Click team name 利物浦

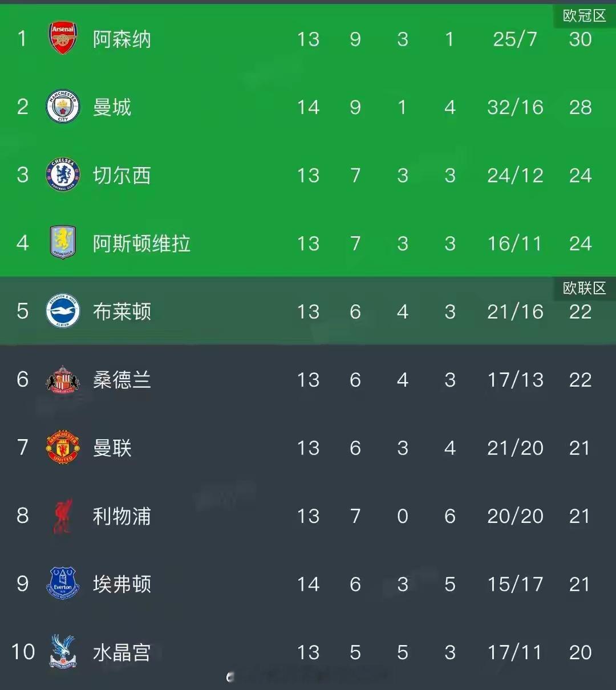pyautogui.click(x=122, y=516)
